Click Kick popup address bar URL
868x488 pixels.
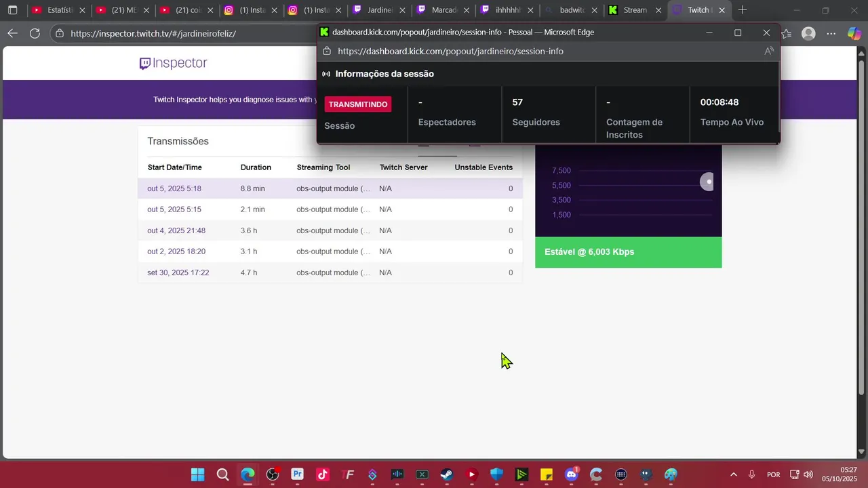click(x=450, y=51)
